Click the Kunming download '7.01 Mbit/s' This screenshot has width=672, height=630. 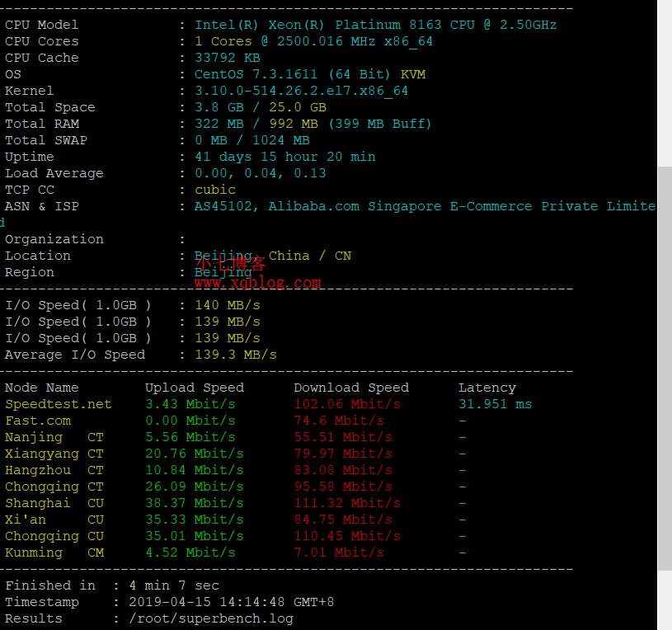click(x=339, y=552)
